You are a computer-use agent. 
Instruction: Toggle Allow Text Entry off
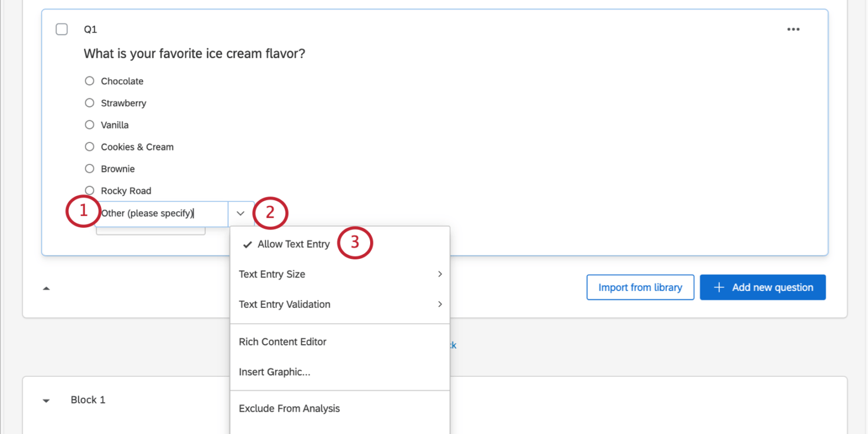pos(293,244)
